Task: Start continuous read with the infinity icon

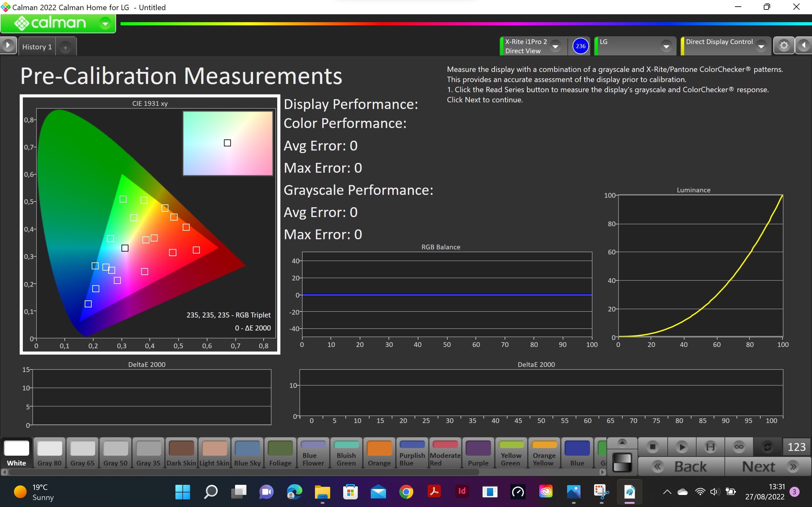Action: pyautogui.click(x=738, y=447)
